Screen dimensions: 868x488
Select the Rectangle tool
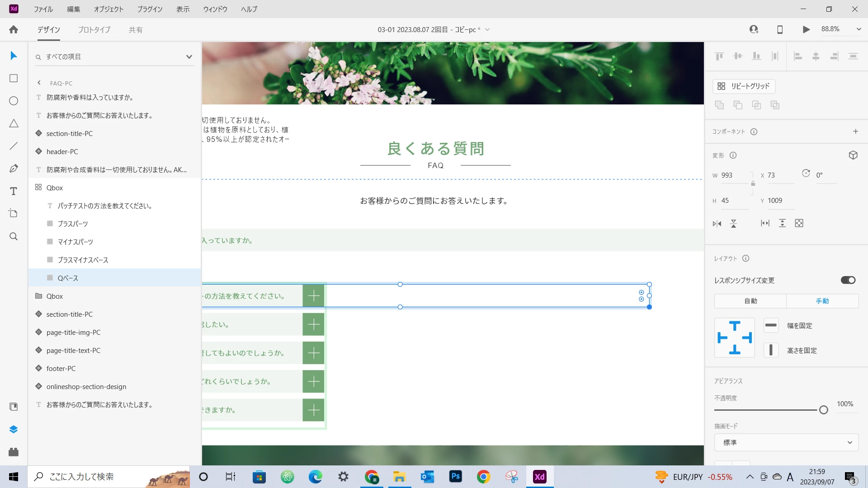click(x=14, y=78)
